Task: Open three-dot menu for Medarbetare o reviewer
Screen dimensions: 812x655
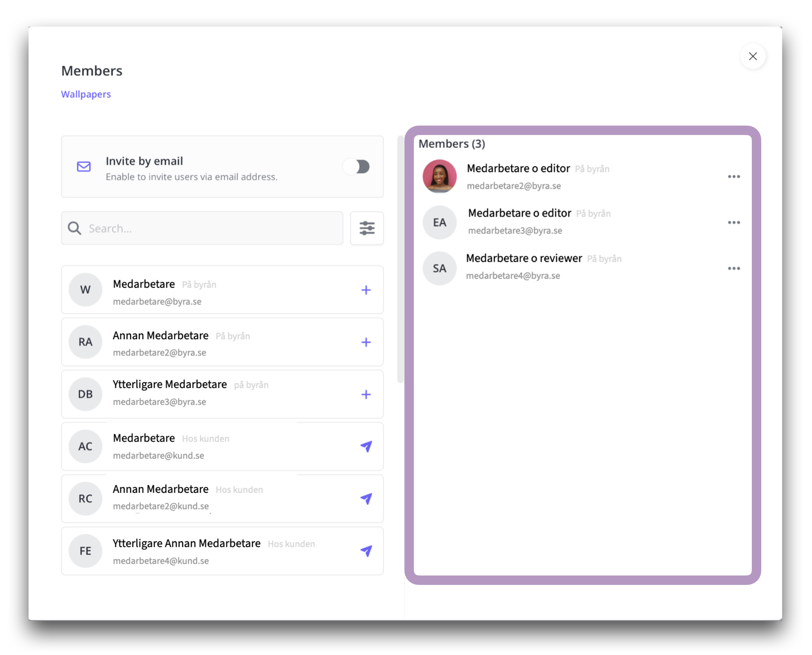Action: tap(733, 268)
